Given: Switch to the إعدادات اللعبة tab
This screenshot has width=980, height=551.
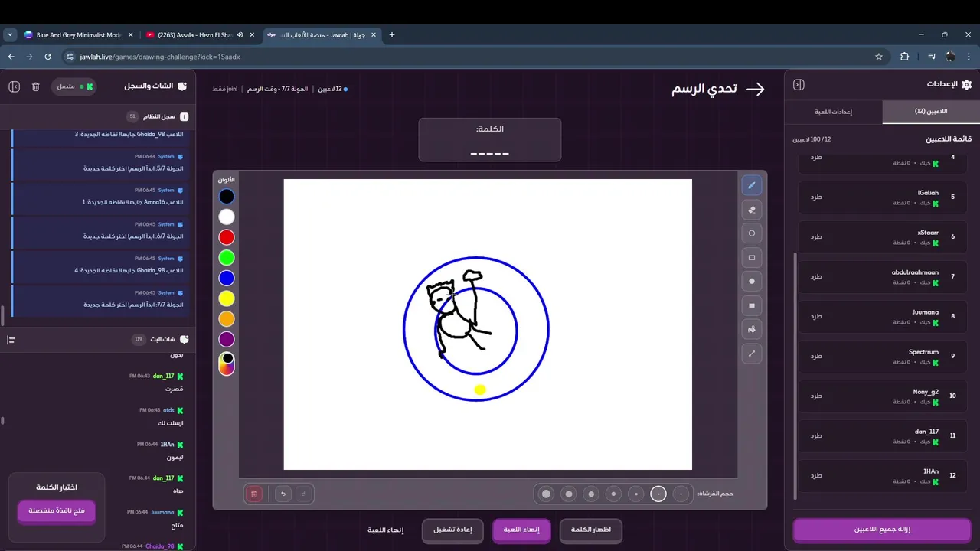Looking at the screenshot, I should [834, 112].
